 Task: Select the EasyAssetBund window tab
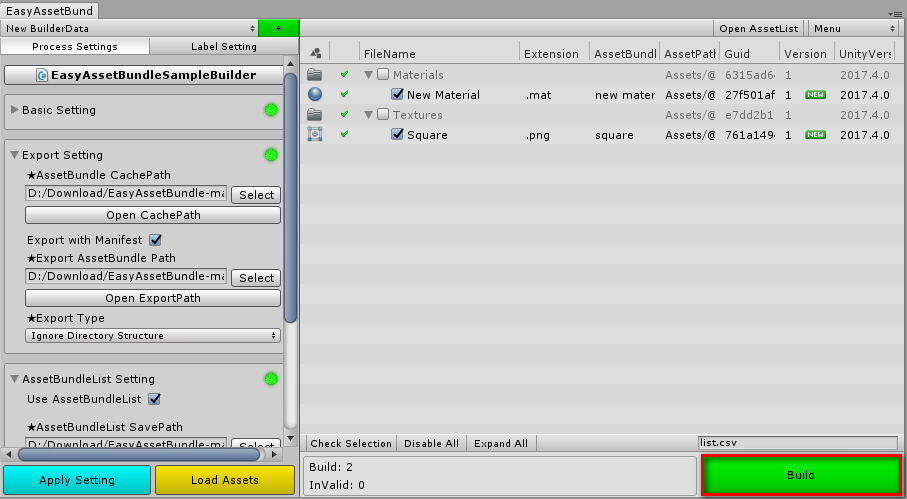pos(49,10)
